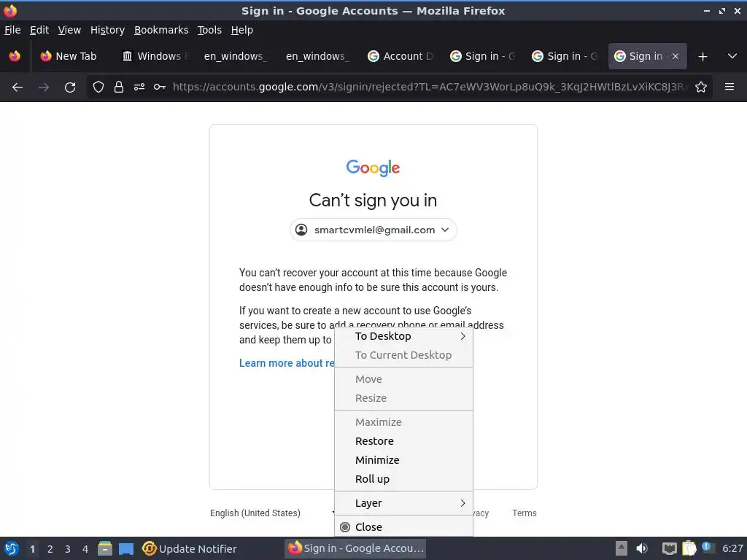Open the Firefox View pinned icon
The image size is (747, 560).
pyautogui.click(x=15, y=56)
